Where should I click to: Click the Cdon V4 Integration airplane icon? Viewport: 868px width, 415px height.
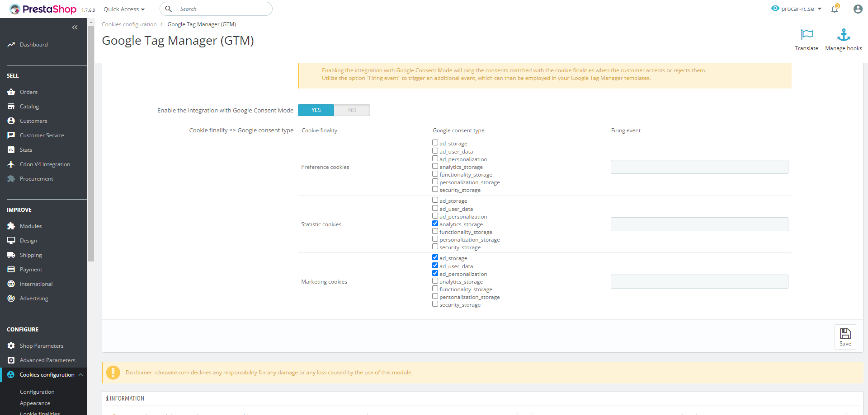tap(11, 164)
